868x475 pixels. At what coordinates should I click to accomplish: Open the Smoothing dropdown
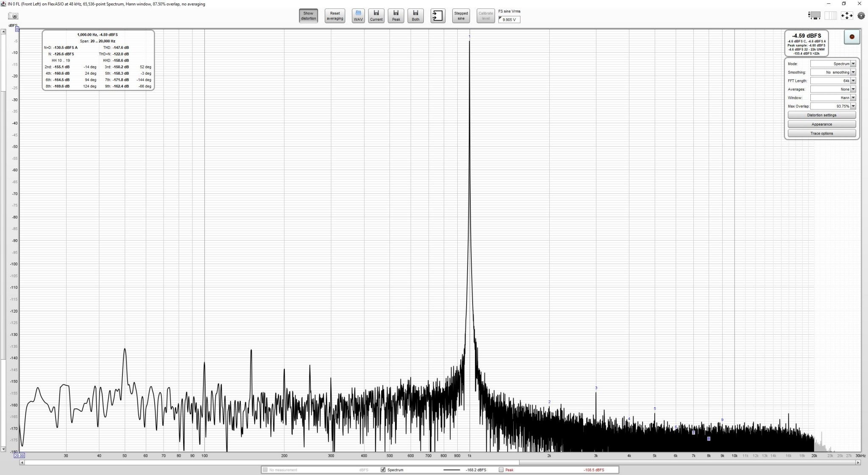point(833,72)
